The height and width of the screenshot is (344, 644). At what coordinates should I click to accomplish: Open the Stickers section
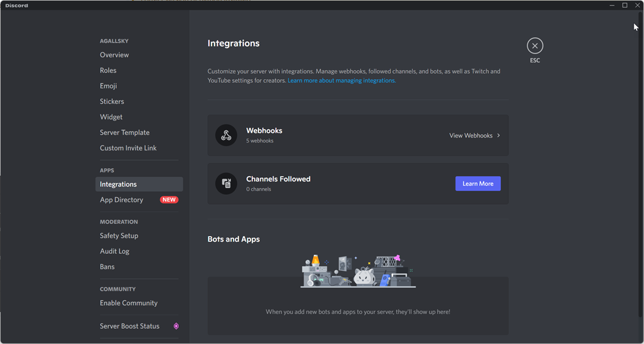(112, 102)
